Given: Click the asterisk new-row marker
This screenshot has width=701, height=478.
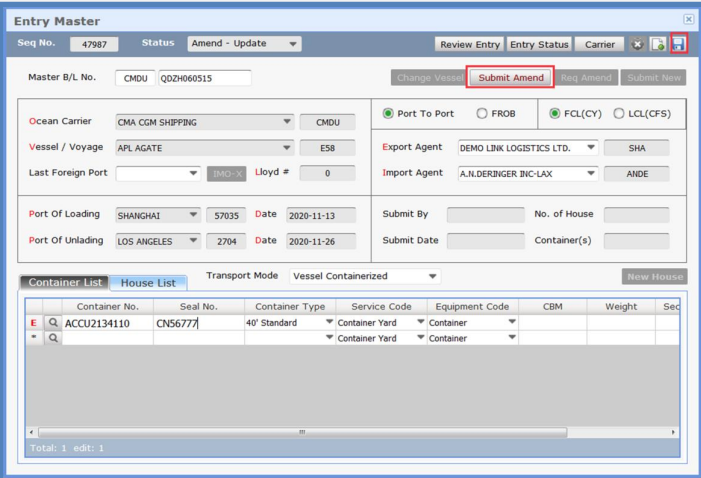Looking at the screenshot, I should (x=34, y=339).
